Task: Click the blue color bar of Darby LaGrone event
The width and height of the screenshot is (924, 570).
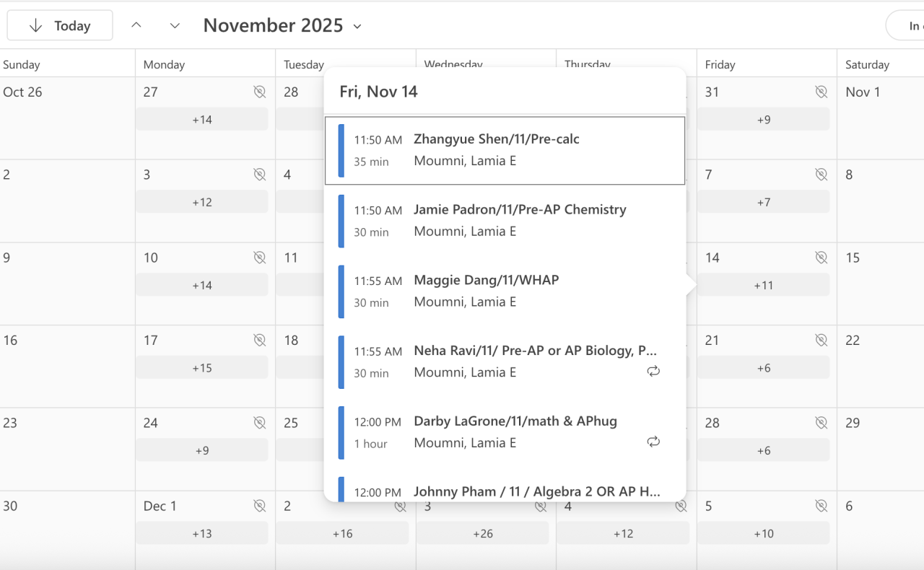Action: [341, 432]
